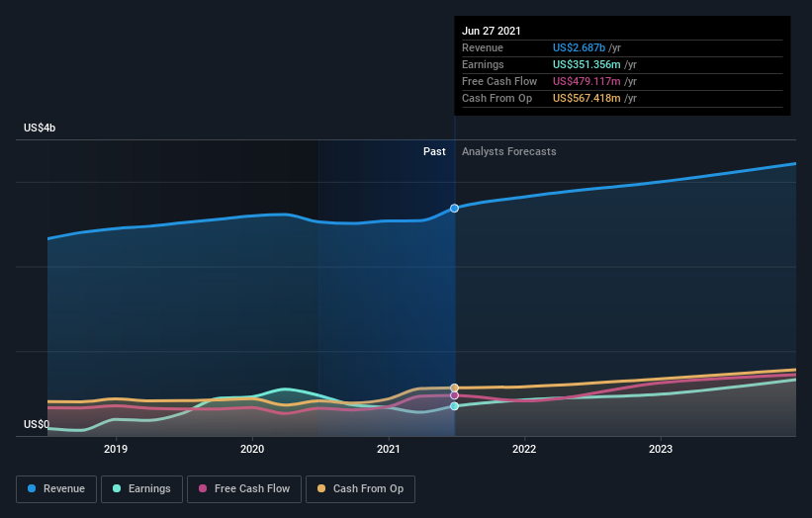This screenshot has width=812, height=518.
Task: Click the US$2.687b revenue value
Action: [x=579, y=47]
